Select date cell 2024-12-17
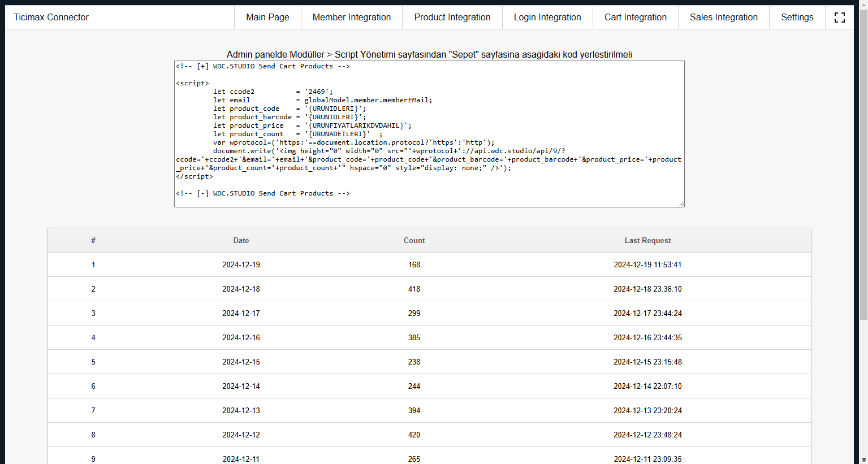This screenshot has width=868, height=464. (241, 313)
